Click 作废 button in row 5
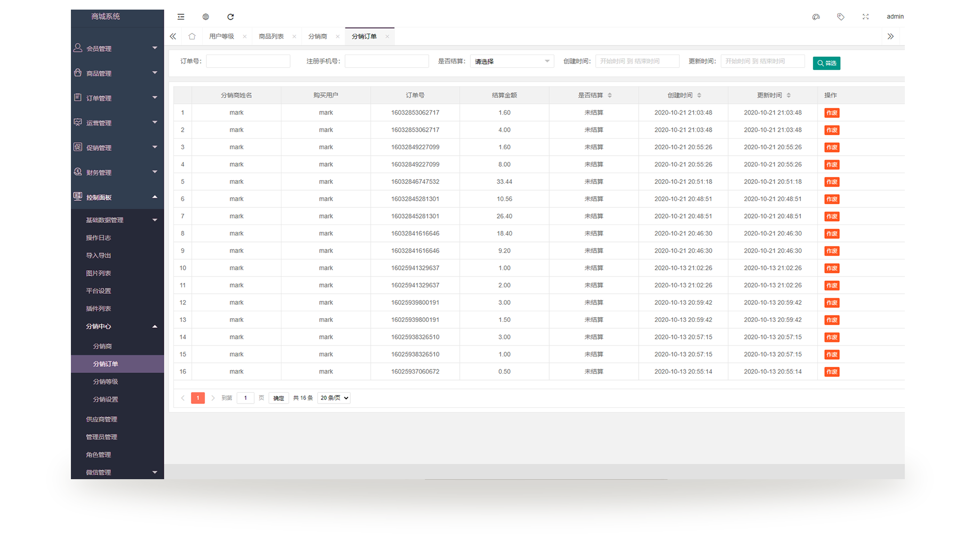 (x=832, y=182)
